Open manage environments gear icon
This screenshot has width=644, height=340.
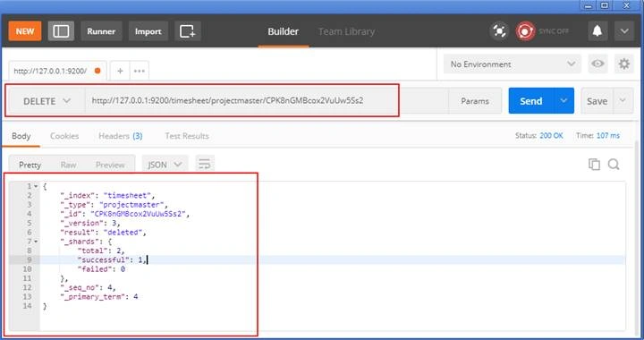tap(624, 64)
